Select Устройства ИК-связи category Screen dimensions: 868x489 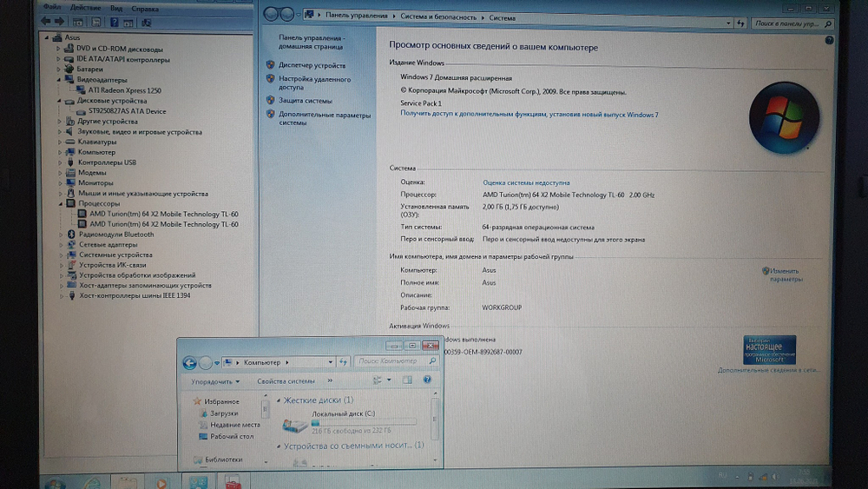[x=112, y=265]
